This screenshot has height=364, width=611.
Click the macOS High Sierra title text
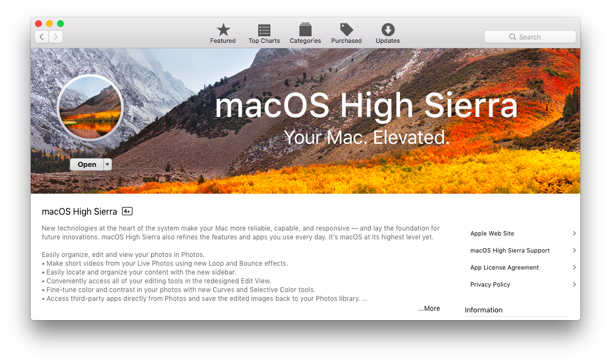click(79, 212)
